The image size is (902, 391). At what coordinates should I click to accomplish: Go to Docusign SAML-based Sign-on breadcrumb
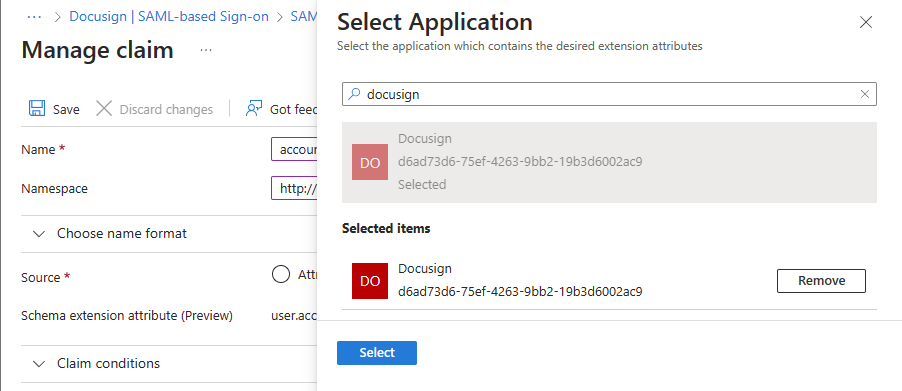169,17
